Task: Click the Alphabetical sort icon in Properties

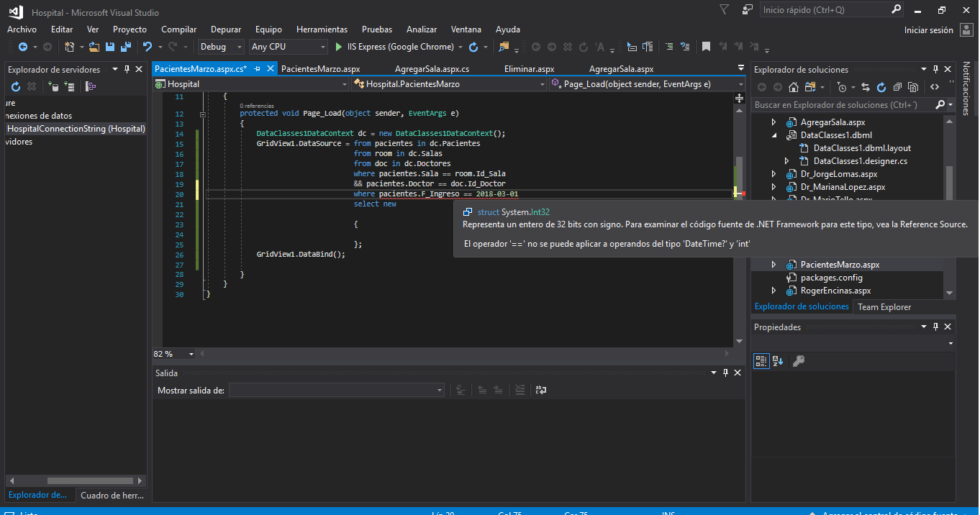Action: 778,361
